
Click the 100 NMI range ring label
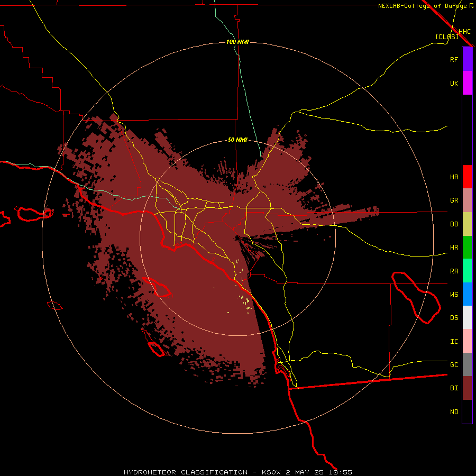237,42
